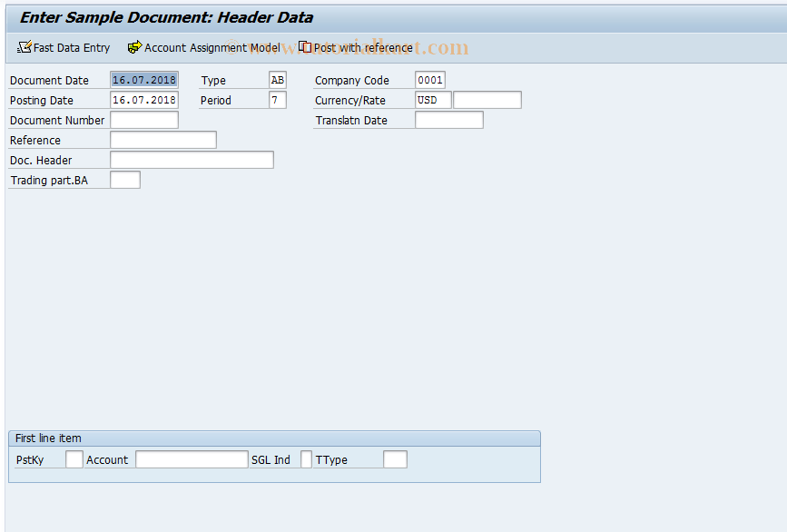Screen dimensions: 787x532
Task: Click the Fast Data Entry icon
Action: click(x=64, y=47)
